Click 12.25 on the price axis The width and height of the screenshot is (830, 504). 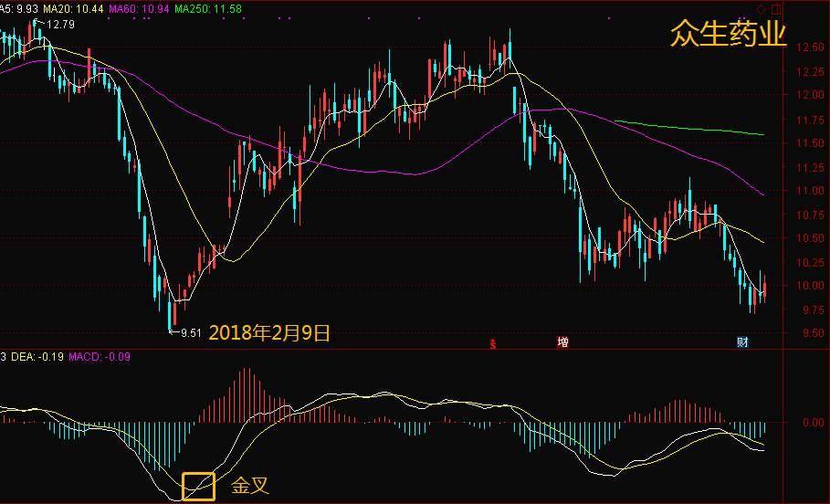tap(810, 72)
